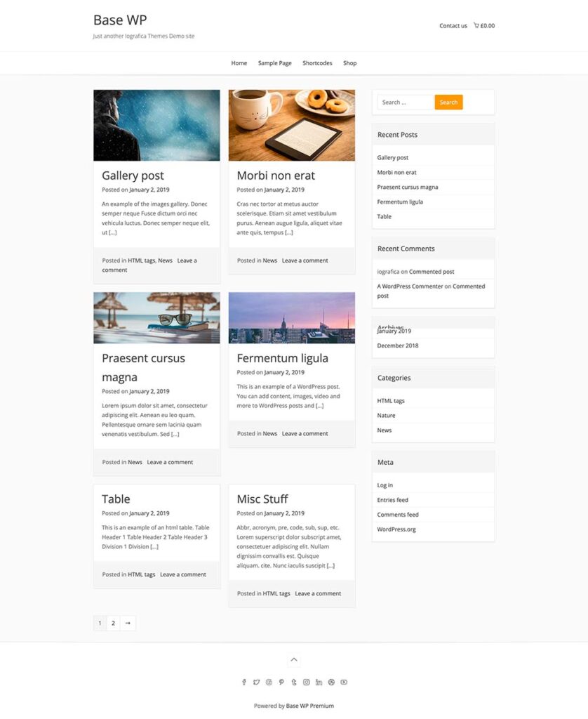Open the Pinterest icon in the footer
This screenshot has height=719, width=588.
pos(281,682)
